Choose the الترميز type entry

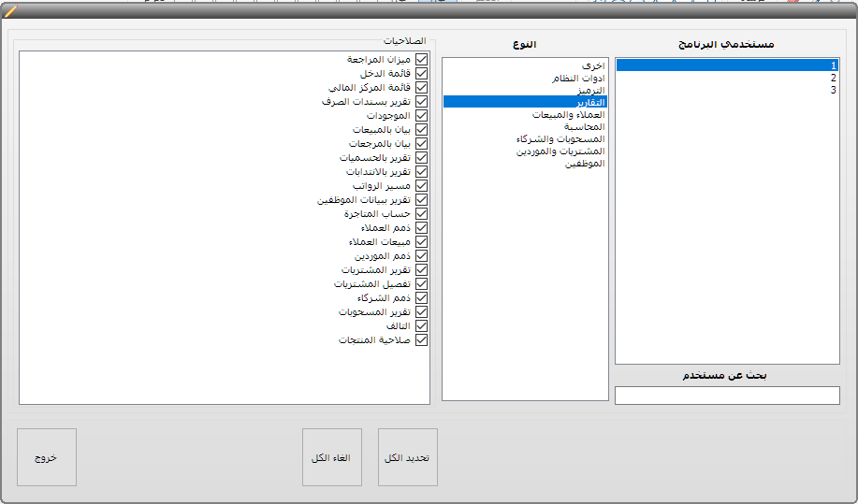point(587,90)
